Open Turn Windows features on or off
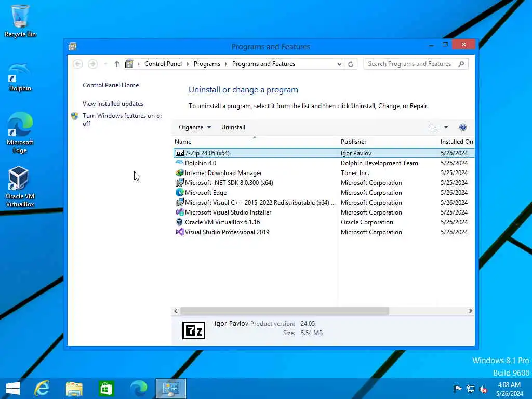Screen dimensions: 532x399 (122, 119)
